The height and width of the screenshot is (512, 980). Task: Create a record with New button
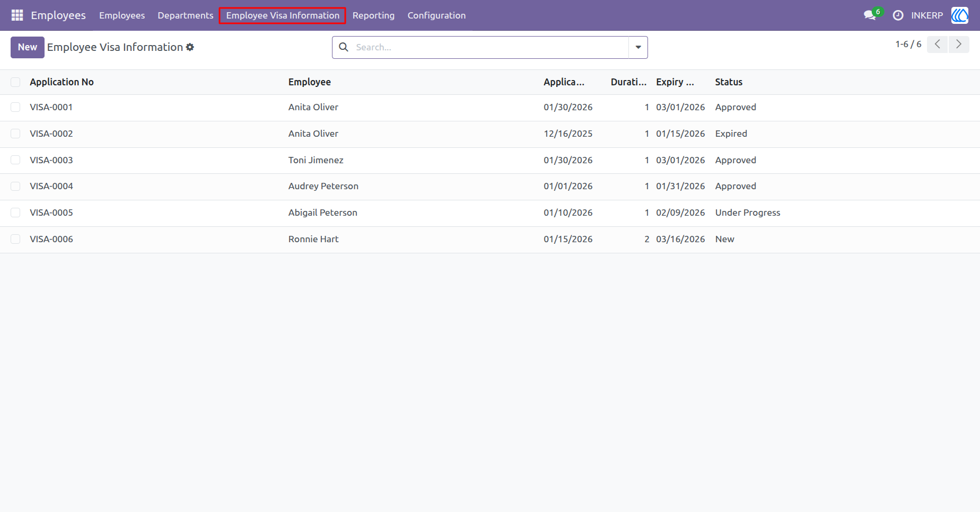pyautogui.click(x=28, y=47)
